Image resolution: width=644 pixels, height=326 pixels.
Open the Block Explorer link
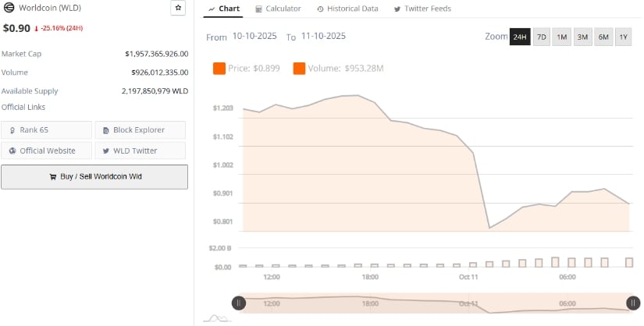click(x=141, y=129)
